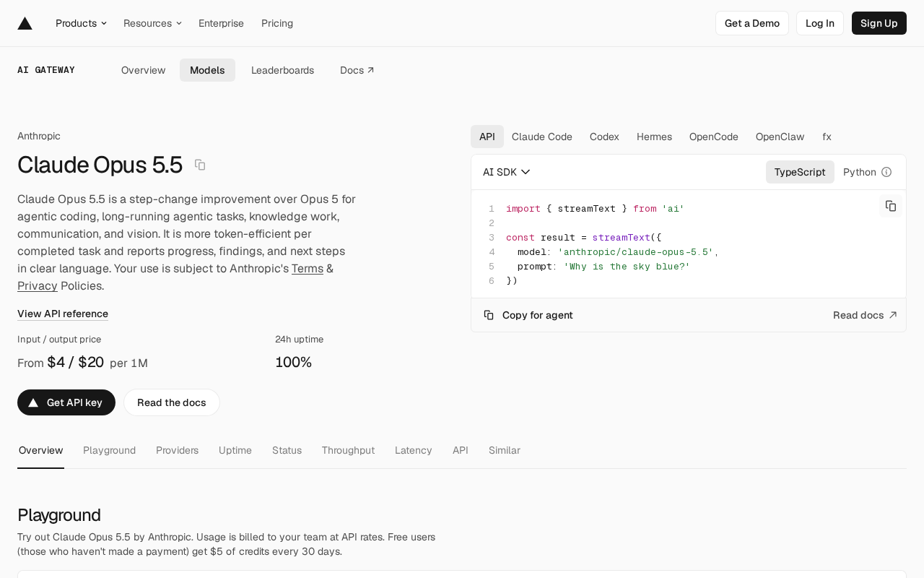Switch to the OpenClaw tab

click(780, 137)
